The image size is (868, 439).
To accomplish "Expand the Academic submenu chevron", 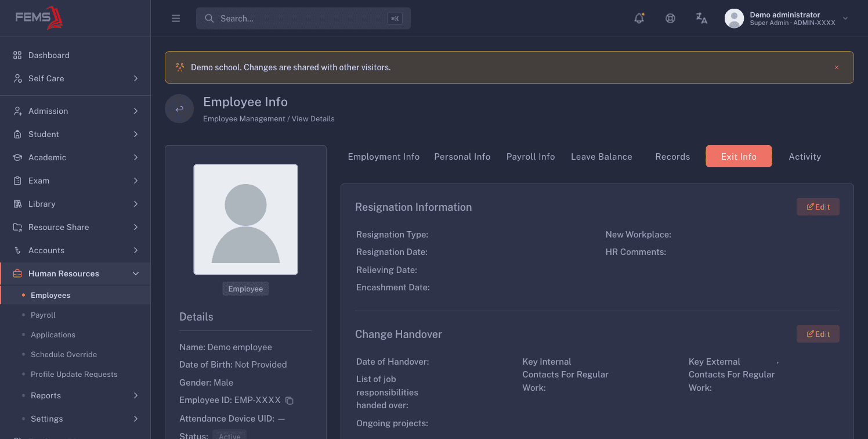I will point(136,157).
